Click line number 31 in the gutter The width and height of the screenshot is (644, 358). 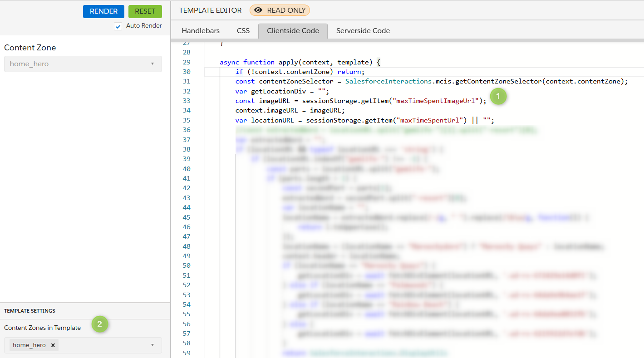click(x=186, y=82)
